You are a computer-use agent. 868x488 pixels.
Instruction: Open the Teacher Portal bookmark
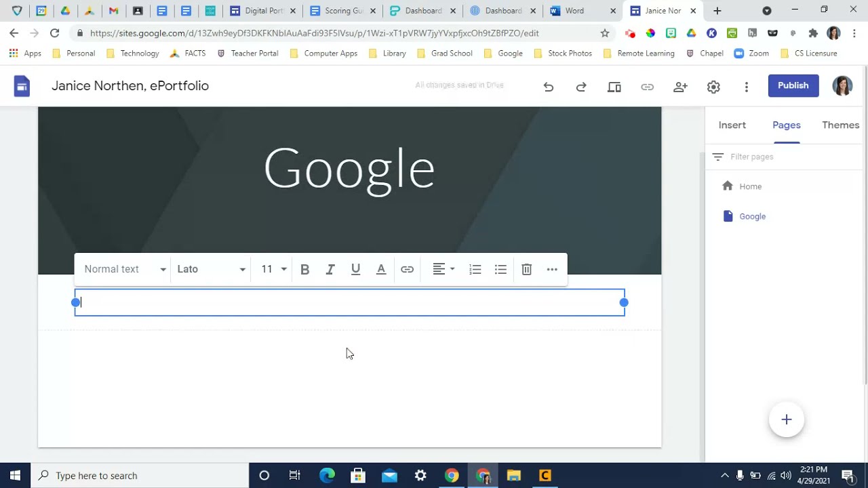(x=248, y=53)
